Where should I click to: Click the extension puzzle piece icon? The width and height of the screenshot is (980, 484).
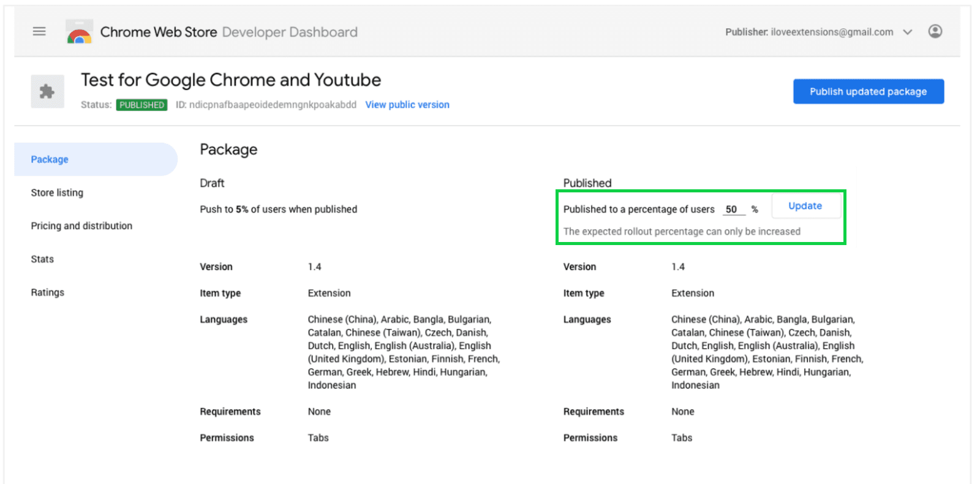pos(47,91)
